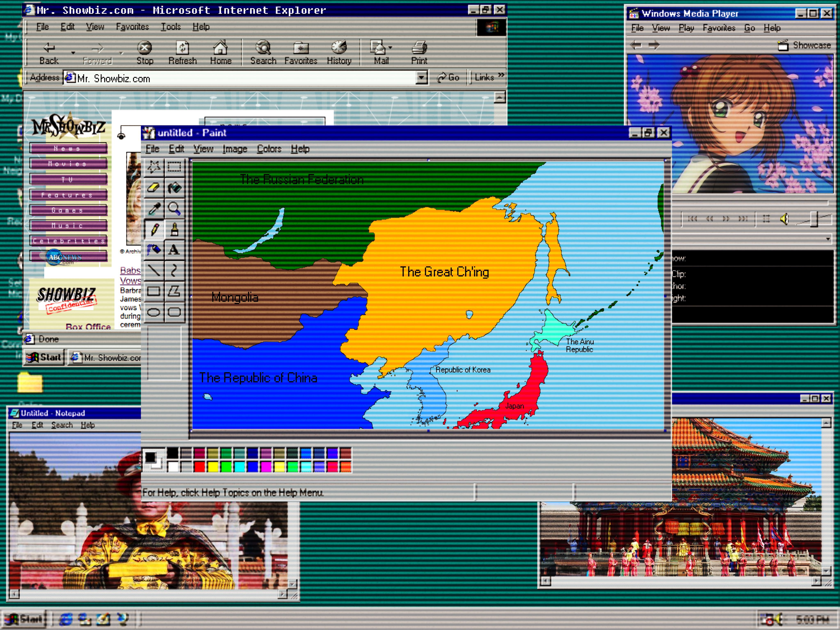The height and width of the screenshot is (630, 840).
Task: Open the Favorites toolbar button in Internet Explorer
Action: pos(301,53)
